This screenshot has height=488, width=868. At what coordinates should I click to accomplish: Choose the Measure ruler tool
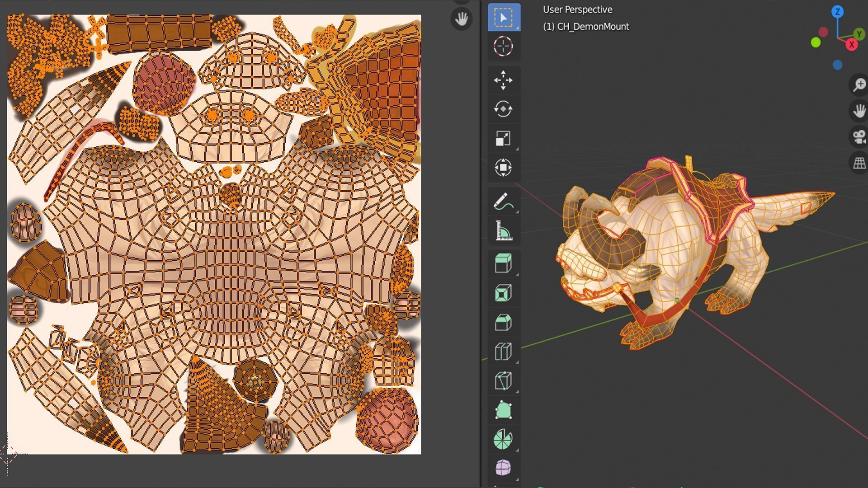[504, 230]
